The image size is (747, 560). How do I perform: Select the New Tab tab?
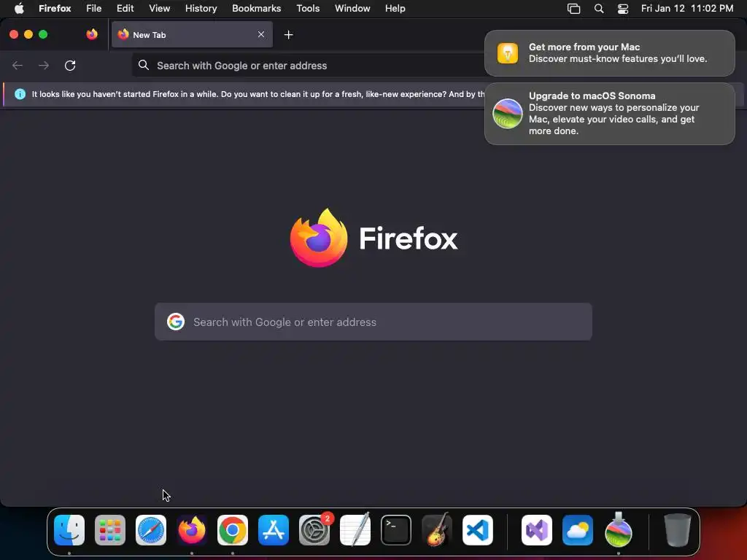pos(192,35)
